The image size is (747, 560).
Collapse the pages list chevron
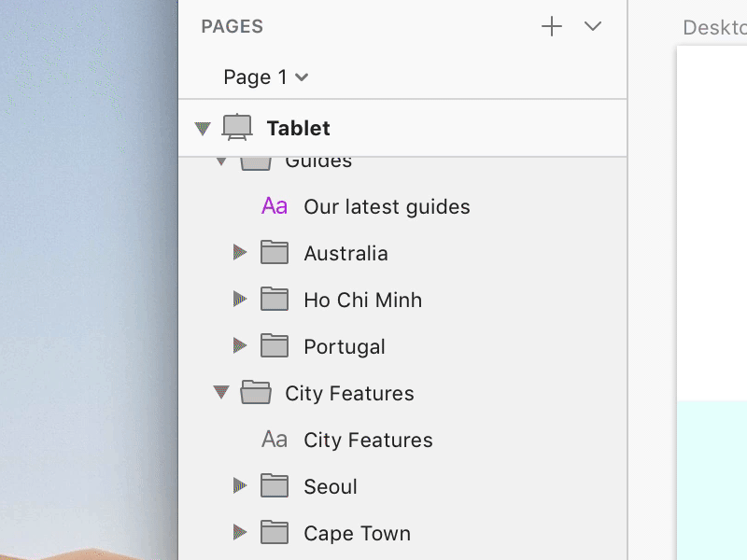(593, 26)
